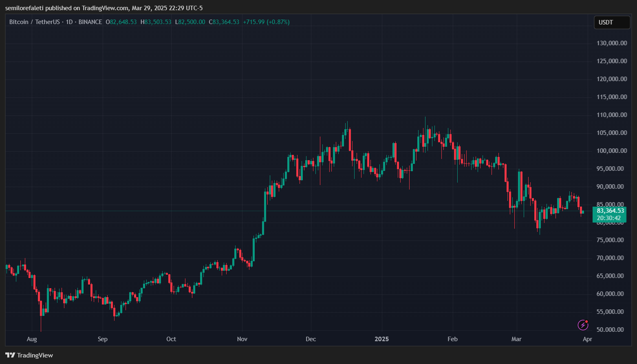Open the USDT currency selector

click(x=612, y=22)
